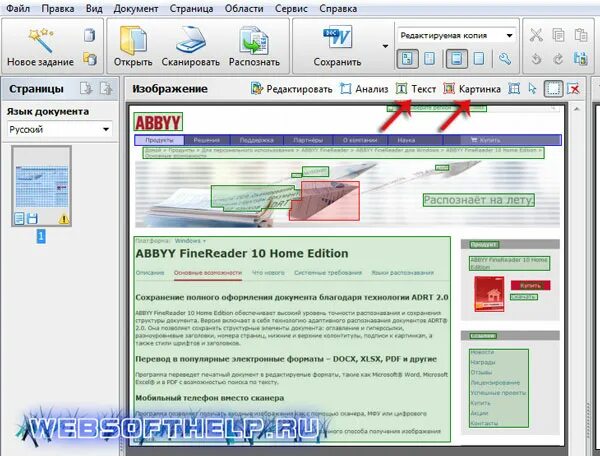Open save settings with the wrench icon

point(505,59)
